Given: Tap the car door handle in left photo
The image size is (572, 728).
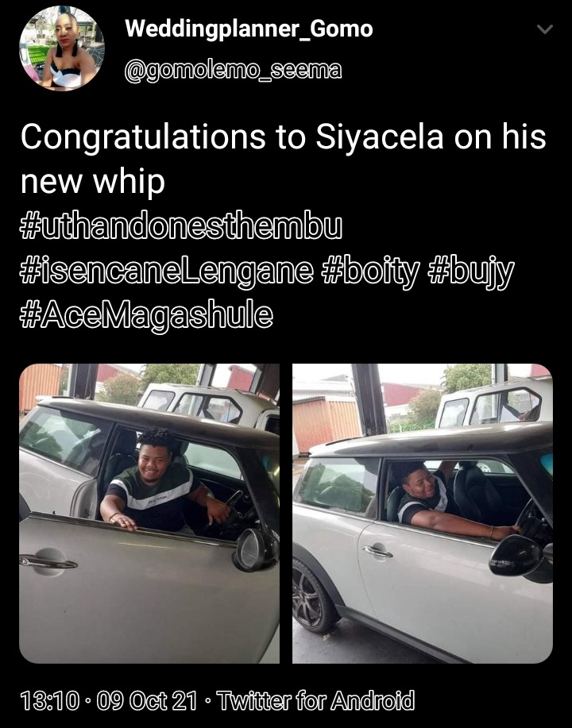Looking at the screenshot, I should click(x=48, y=560).
